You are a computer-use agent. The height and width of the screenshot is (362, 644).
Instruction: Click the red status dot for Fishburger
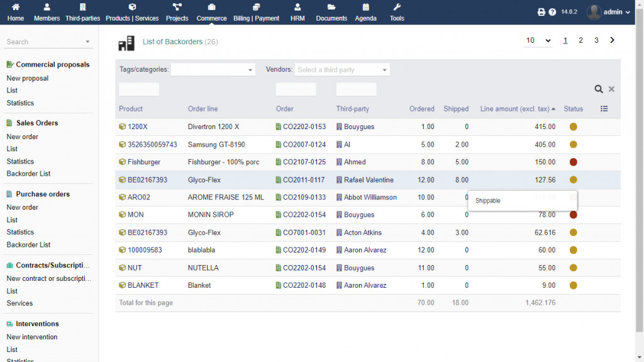573,162
